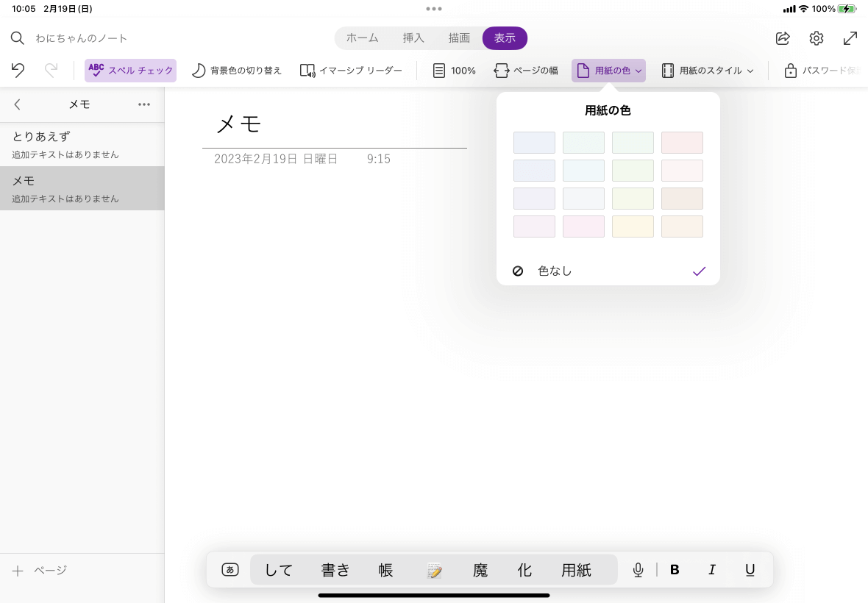Tap the わにちゃんのノート notebook name
This screenshot has height=603, width=868.
click(82, 38)
